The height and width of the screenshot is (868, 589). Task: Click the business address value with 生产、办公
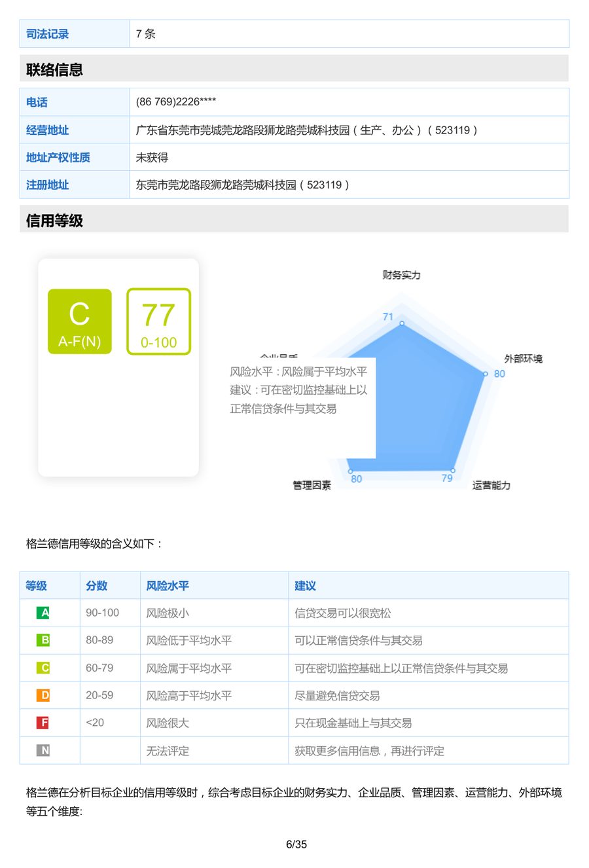pyautogui.click(x=307, y=130)
